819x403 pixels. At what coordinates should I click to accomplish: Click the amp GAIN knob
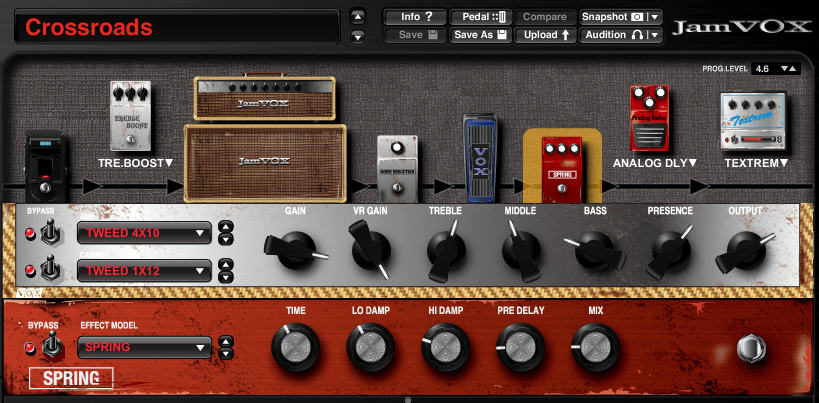[296, 250]
